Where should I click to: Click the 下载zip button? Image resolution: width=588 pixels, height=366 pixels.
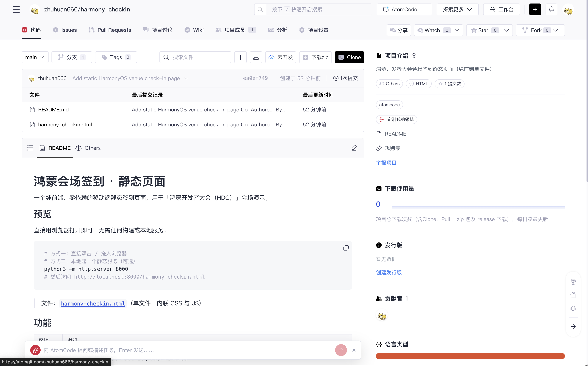(x=315, y=57)
